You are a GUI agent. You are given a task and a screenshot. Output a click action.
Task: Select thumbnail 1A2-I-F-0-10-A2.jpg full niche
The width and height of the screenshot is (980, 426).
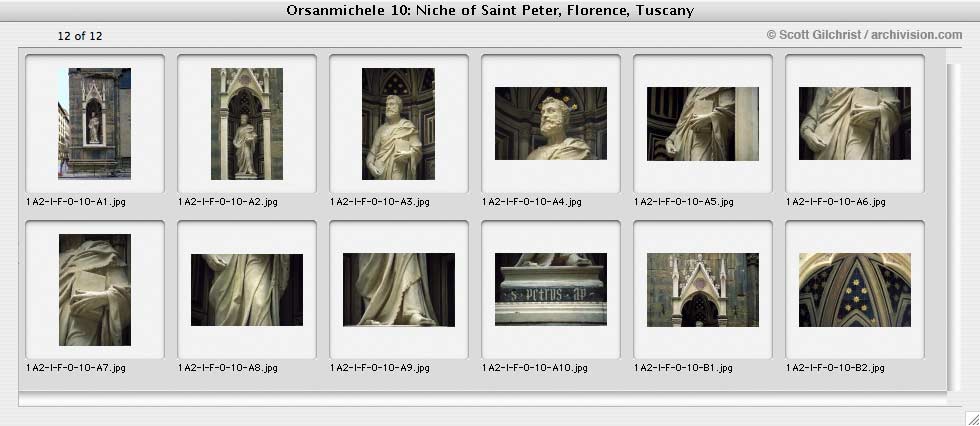[x=247, y=124]
